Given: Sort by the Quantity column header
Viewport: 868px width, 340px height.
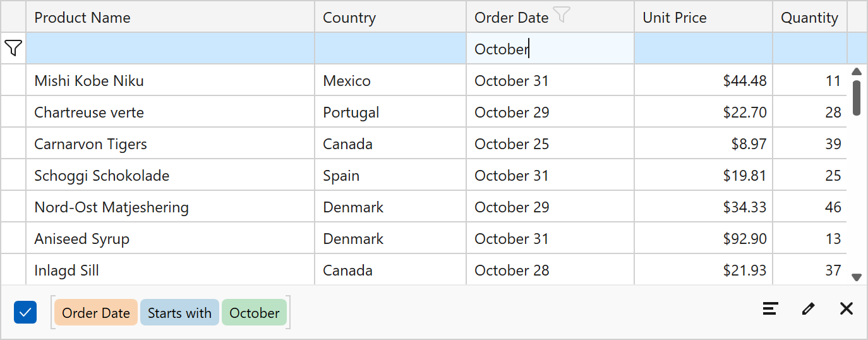Looking at the screenshot, I should [809, 17].
